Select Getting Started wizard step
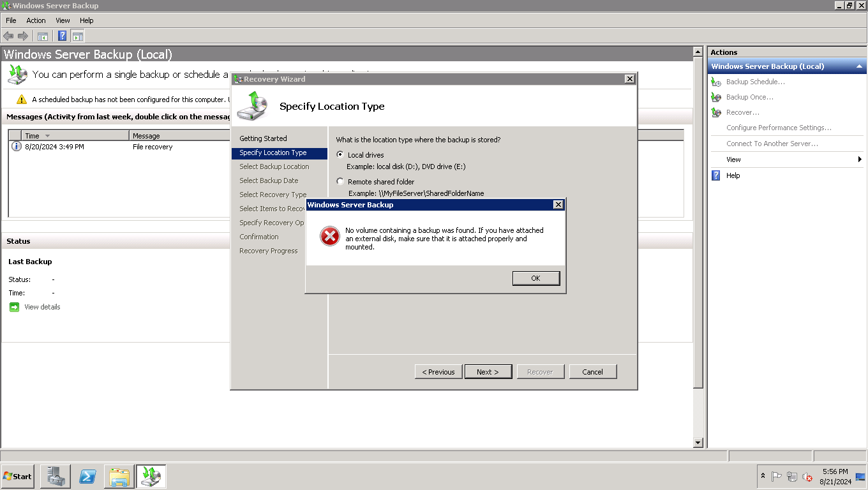The image size is (868, 490). point(263,138)
